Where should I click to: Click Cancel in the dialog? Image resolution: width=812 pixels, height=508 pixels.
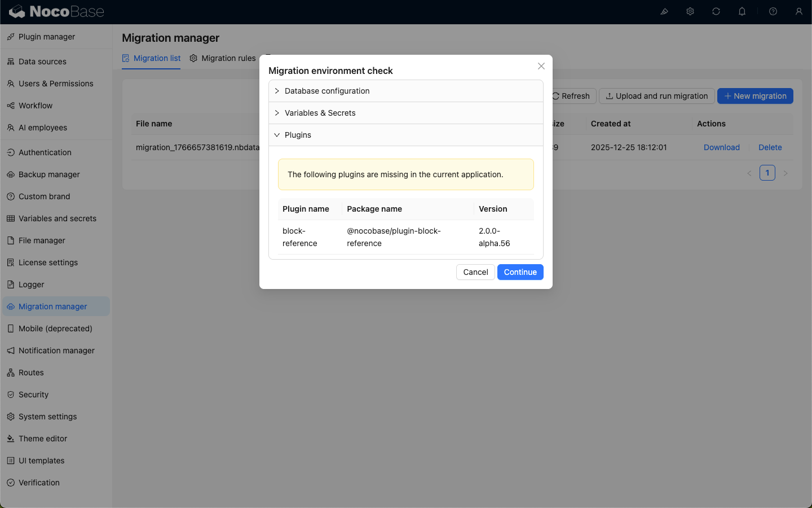coord(475,272)
